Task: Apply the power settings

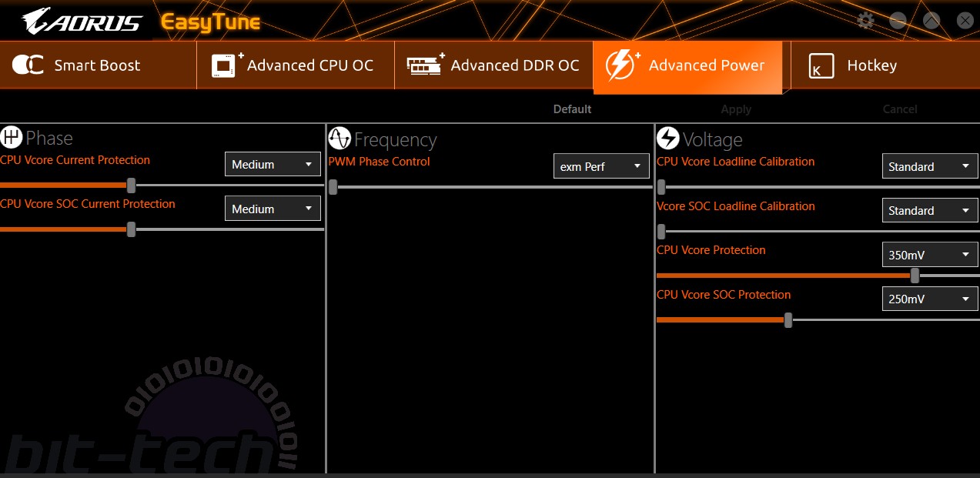Action: (736, 109)
